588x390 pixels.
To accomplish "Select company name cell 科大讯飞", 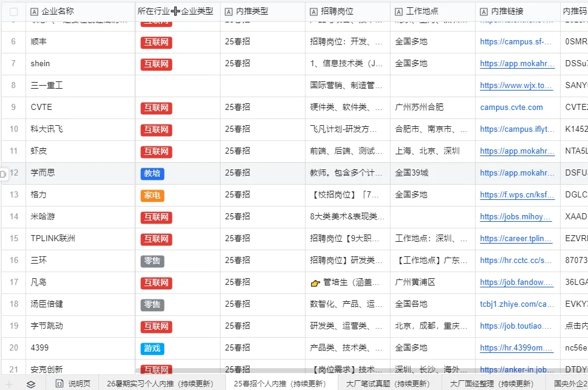I will (80, 129).
